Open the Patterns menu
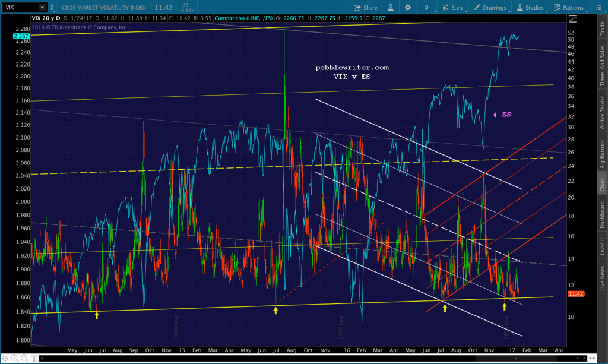The height and width of the screenshot is (364, 608). (x=569, y=7)
